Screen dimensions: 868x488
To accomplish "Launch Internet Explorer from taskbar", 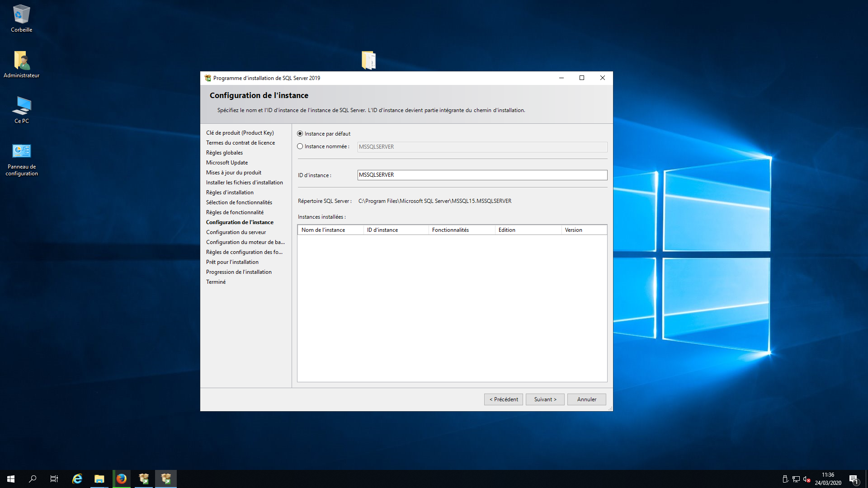I will (x=77, y=479).
